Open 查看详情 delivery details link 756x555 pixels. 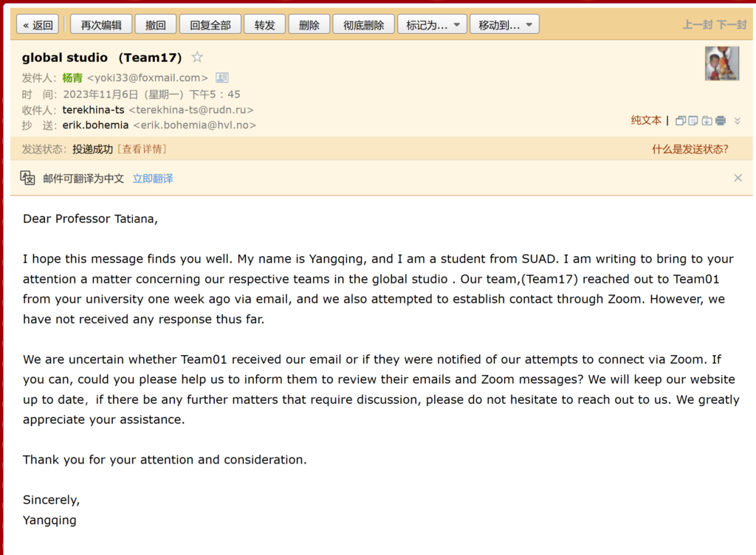141,149
